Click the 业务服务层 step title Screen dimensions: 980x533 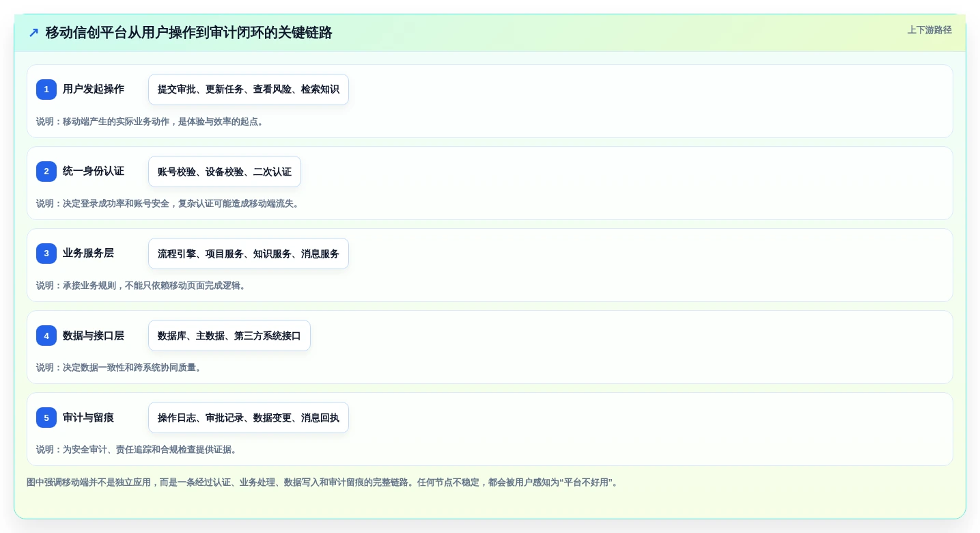[88, 254]
